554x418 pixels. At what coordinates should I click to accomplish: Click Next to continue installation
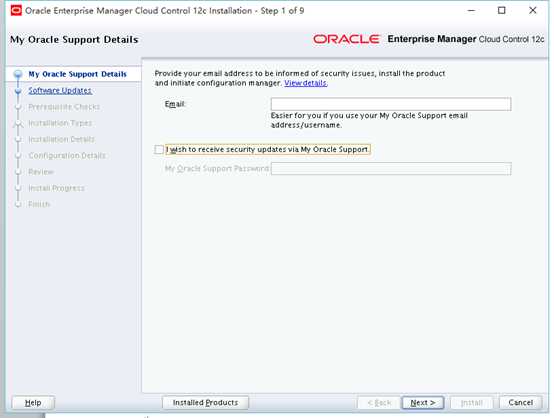click(423, 402)
